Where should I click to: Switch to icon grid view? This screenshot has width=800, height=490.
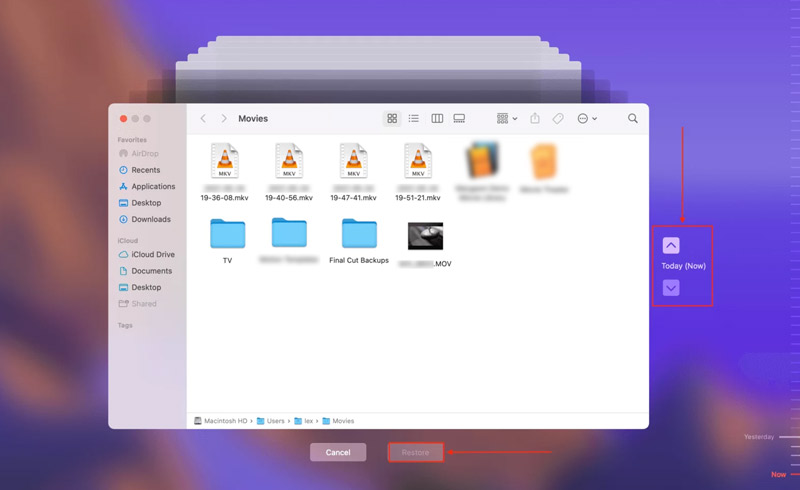[392, 119]
